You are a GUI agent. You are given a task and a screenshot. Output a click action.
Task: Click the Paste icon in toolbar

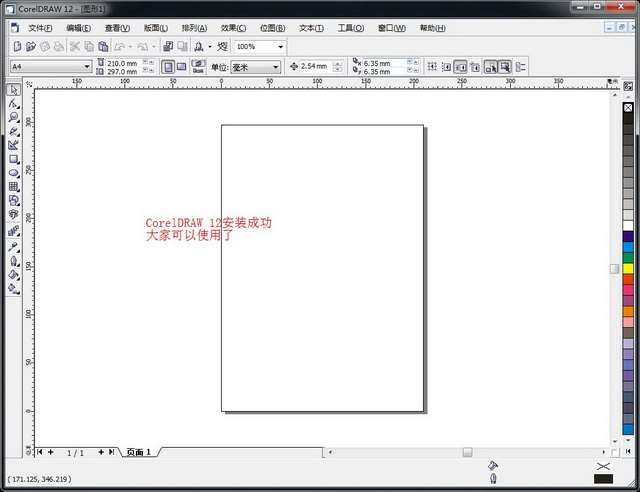pos(104,47)
